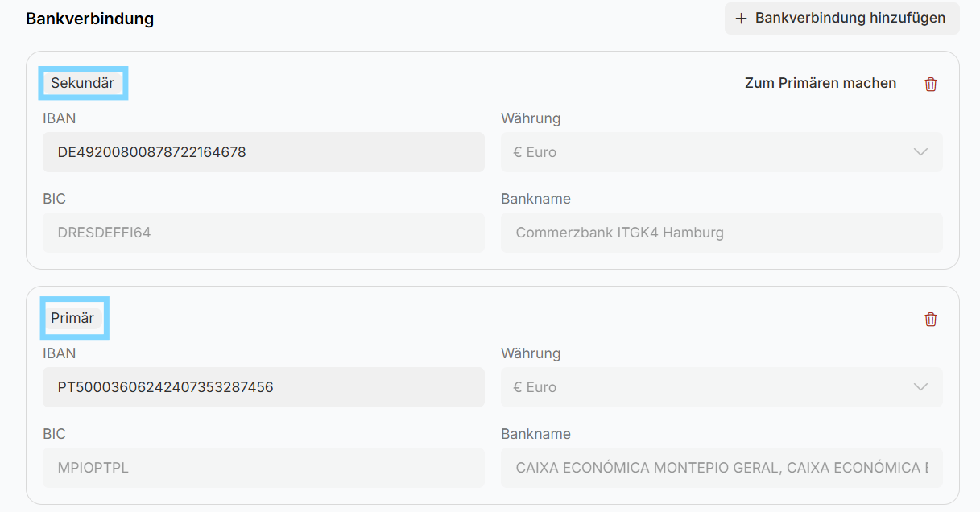This screenshot has width=980, height=512.
Task: Click into the IBAN field starting with PT50
Action: tap(263, 387)
